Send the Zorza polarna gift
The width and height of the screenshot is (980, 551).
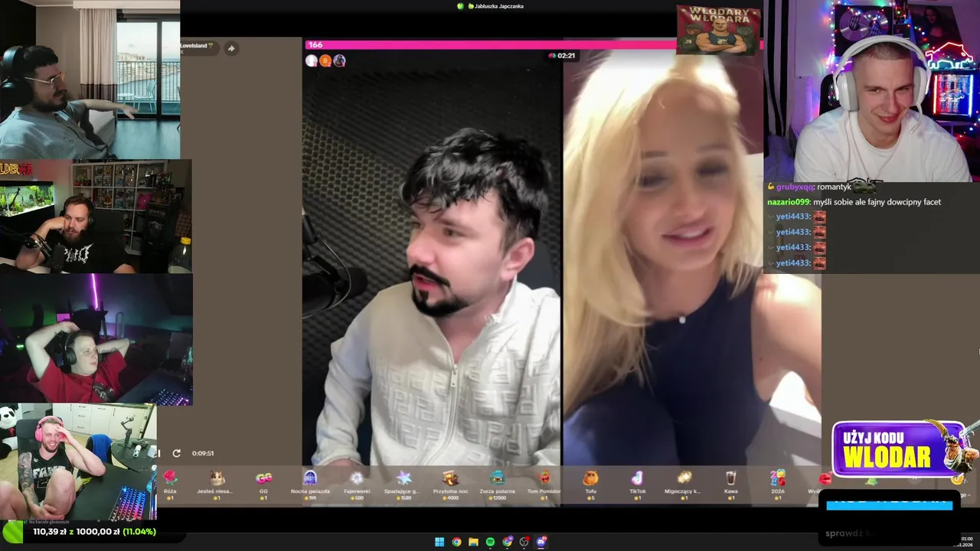pyautogui.click(x=498, y=484)
